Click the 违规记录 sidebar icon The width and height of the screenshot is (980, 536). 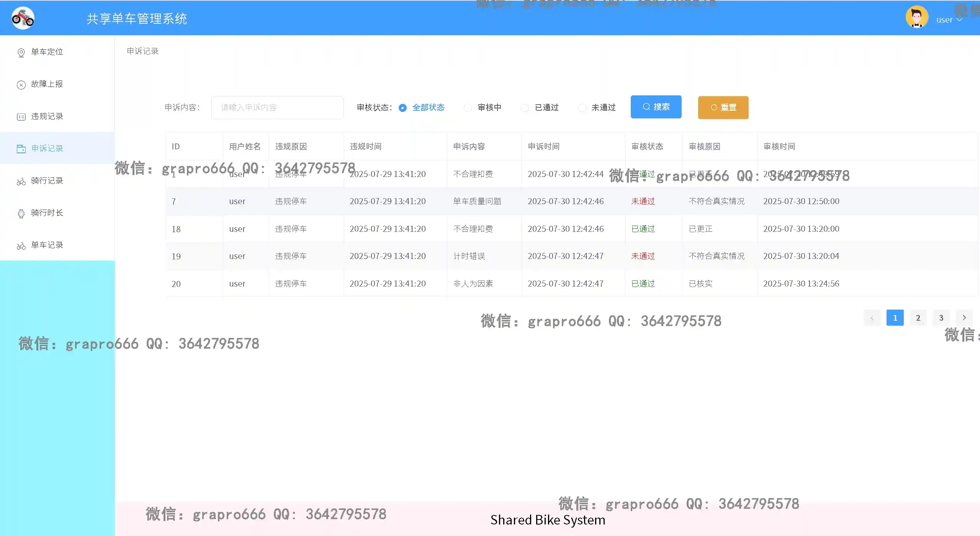(x=21, y=117)
